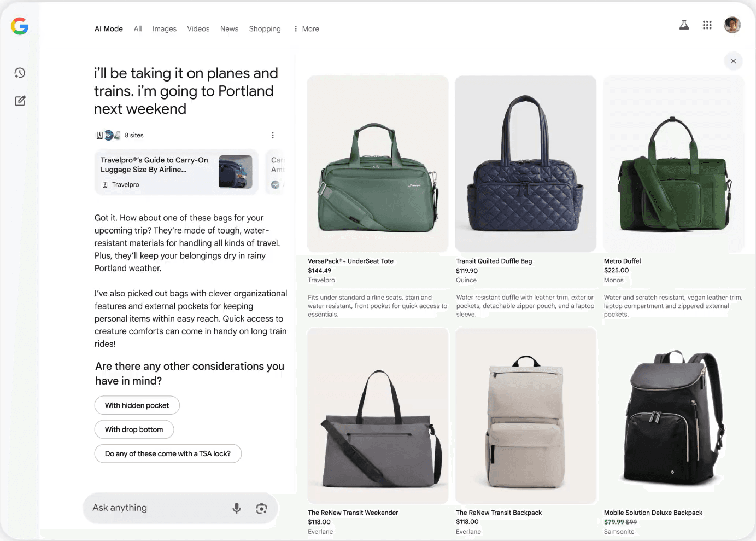Switch to the Images tab
The width and height of the screenshot is (756, 541).
164,28
